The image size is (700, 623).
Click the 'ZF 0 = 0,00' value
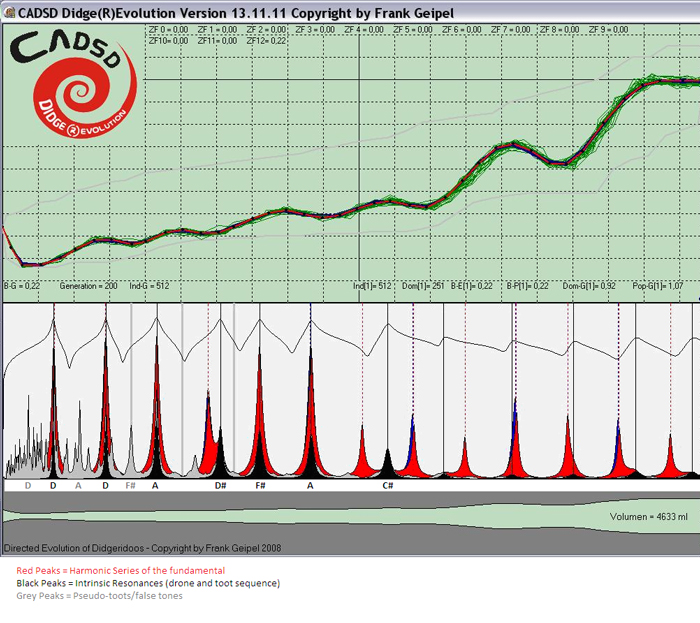pos(168,30)
